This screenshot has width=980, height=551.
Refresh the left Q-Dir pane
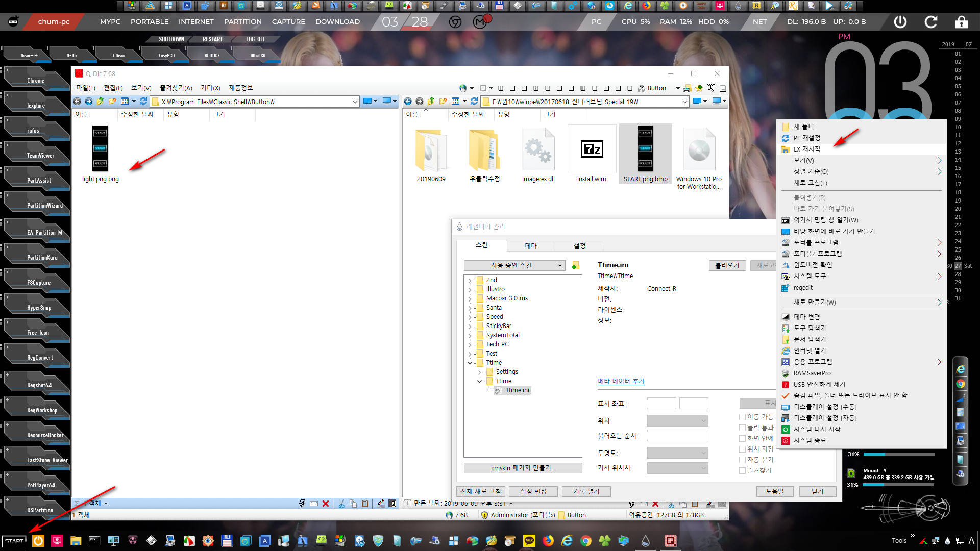(x=143, y=102)
